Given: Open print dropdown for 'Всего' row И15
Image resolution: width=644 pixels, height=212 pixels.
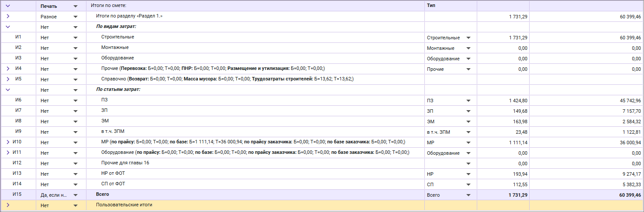Looking at the screenshot, I should (76, 195).
